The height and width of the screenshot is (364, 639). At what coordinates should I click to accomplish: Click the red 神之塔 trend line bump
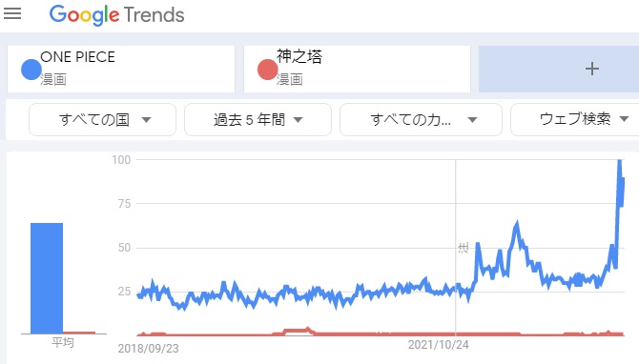[298, 331]
